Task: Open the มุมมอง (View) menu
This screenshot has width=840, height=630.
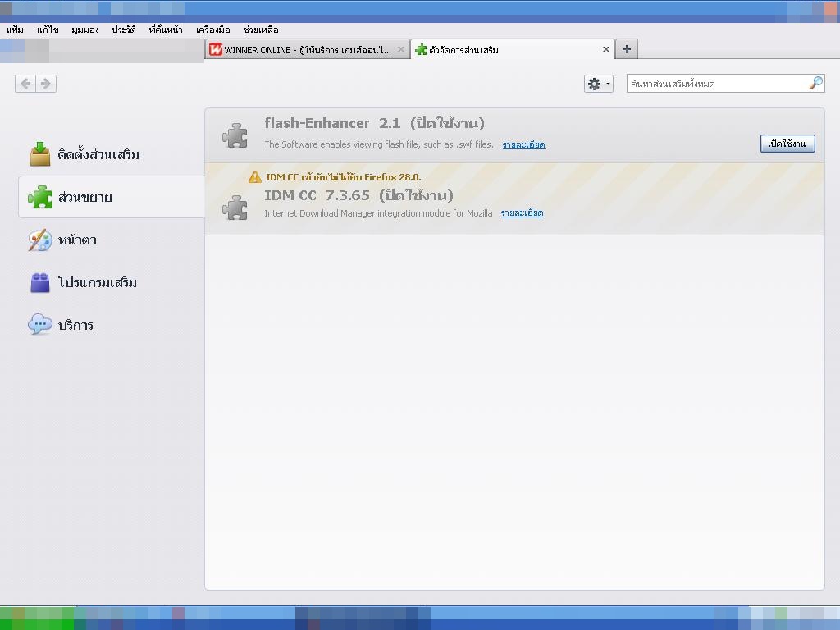Action: point(85,30)
